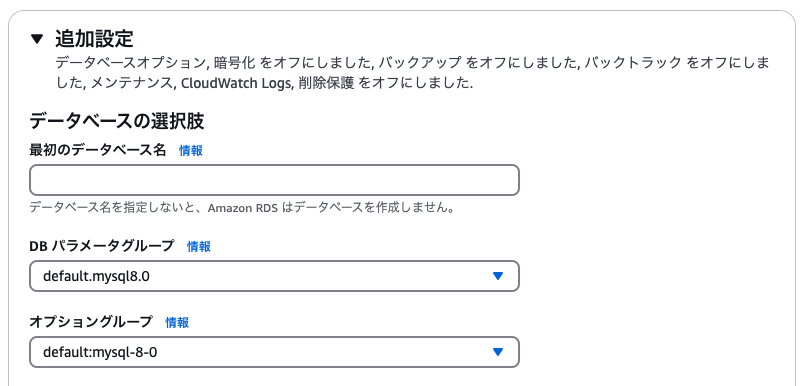809x386 pixels.
Task: Click the helper text below database name field
Action: (x=242, y=208)
